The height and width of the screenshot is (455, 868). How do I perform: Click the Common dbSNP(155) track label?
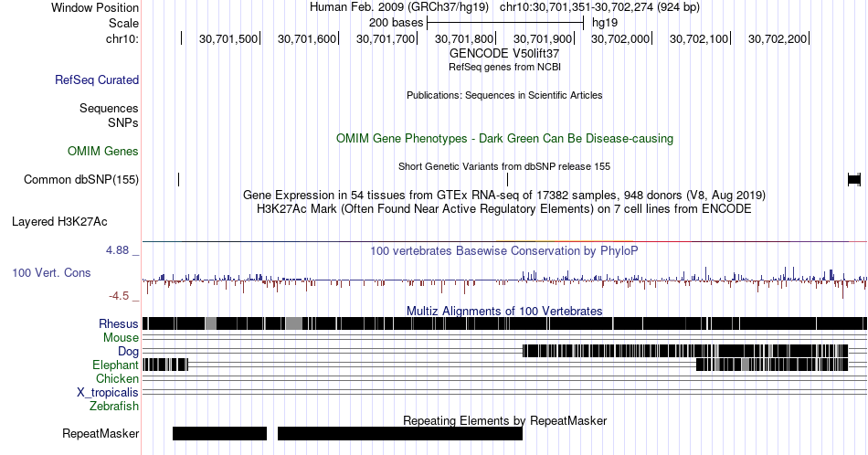(x=81, y=179)
